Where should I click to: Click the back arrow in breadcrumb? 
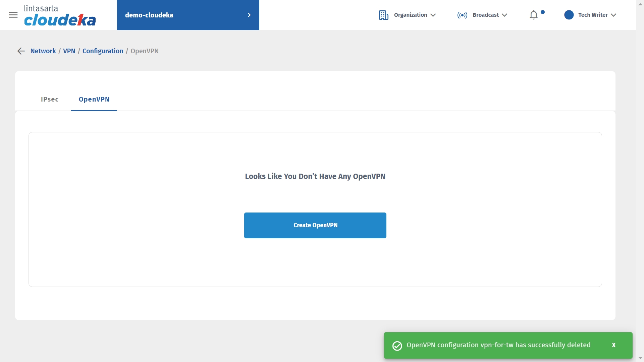[x=21, y=51]
